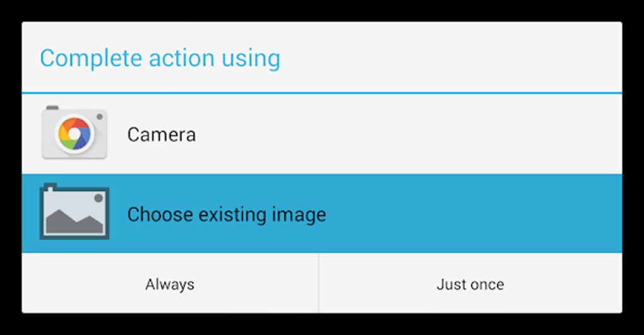Screen dimensions: 644x335
Task: Tap the Camera app icon
Action: (74, 133)
